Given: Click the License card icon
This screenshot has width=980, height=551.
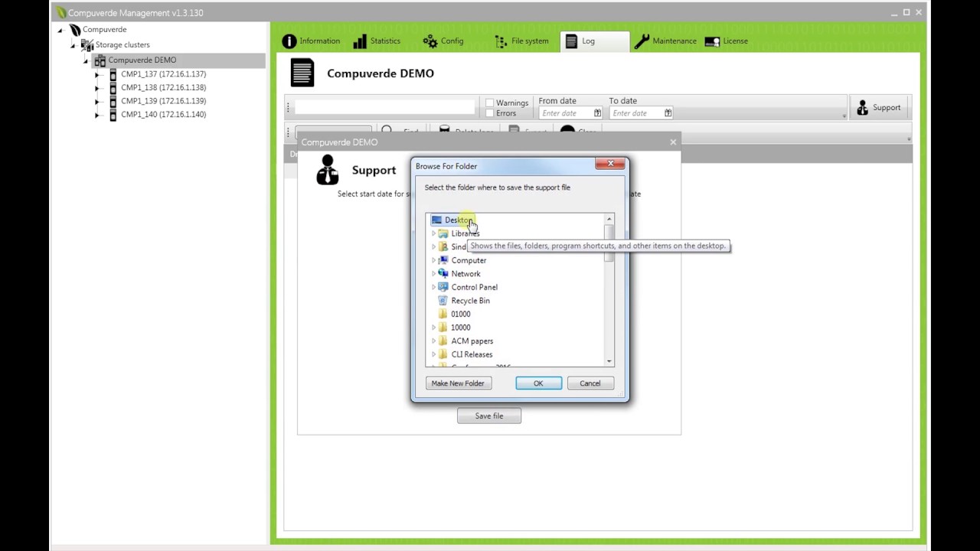Looking at the screenshot, I should (712, 41).
